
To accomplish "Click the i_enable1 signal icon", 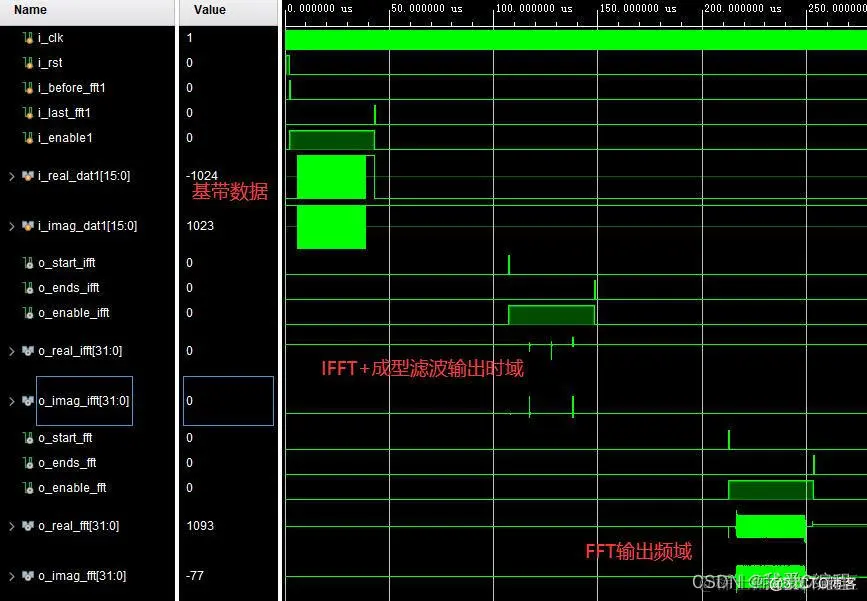I will pyautogui.click(x=28, y=137).
